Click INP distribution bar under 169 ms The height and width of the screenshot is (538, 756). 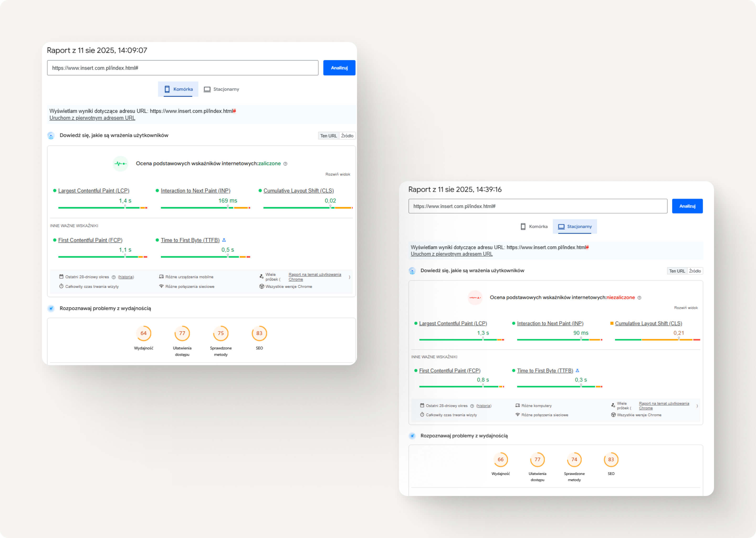pos(205,208)
